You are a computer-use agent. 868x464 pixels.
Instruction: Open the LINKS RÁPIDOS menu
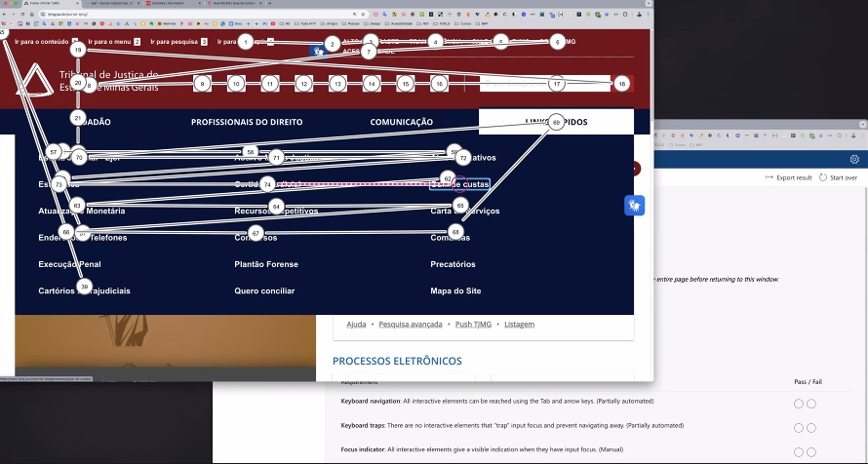556,122
